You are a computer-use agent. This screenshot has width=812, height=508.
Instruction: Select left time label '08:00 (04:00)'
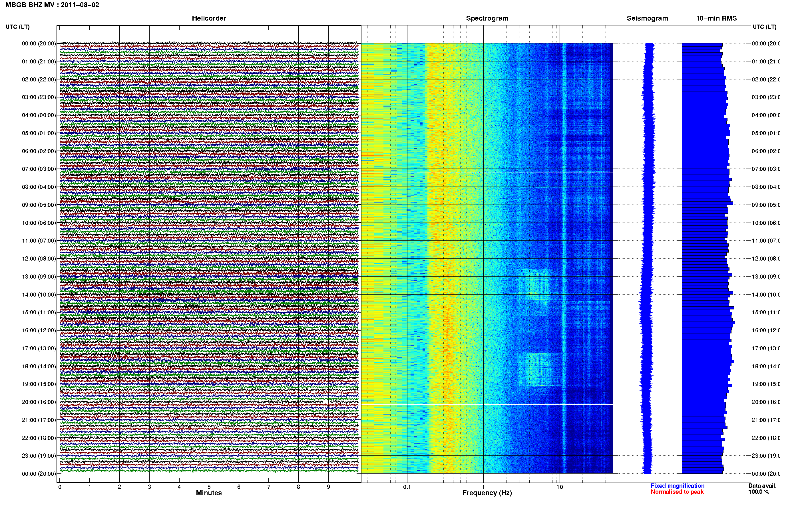point(39,187)
